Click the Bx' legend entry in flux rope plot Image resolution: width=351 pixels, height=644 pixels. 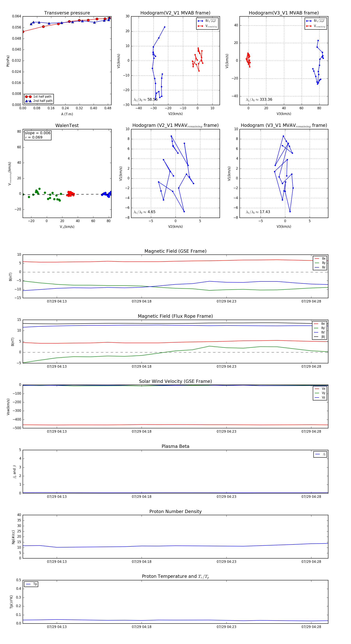320,324
